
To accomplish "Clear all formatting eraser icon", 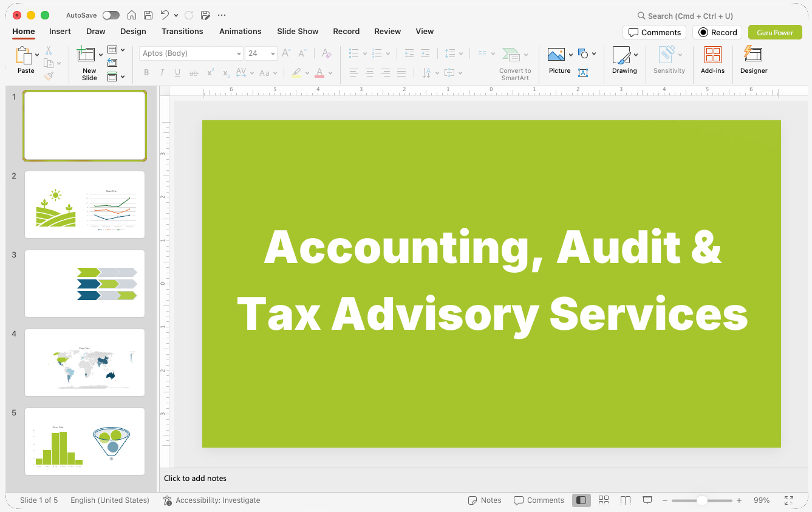I will pos(326,53).
